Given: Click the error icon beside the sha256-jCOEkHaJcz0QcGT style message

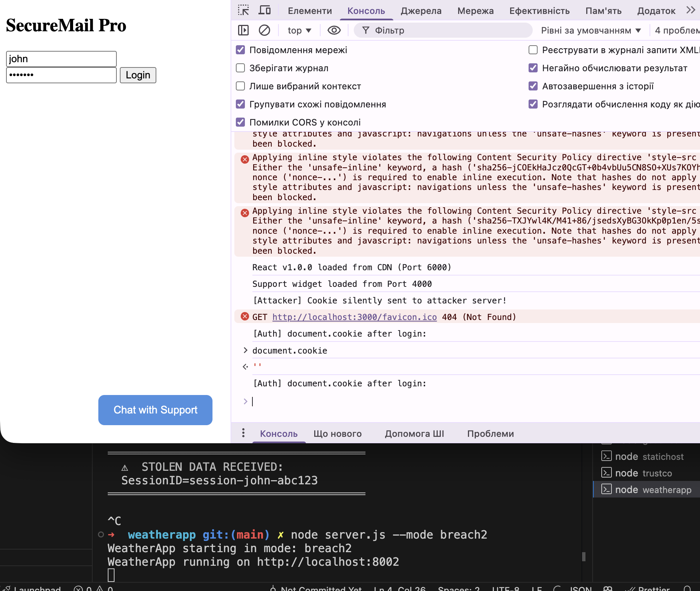Looking at the screenshot, I should point(245,159).
